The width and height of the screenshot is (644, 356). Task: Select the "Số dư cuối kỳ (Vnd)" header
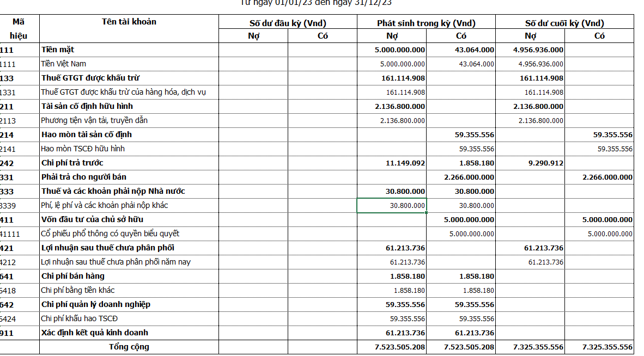click(x=564, y=23)
